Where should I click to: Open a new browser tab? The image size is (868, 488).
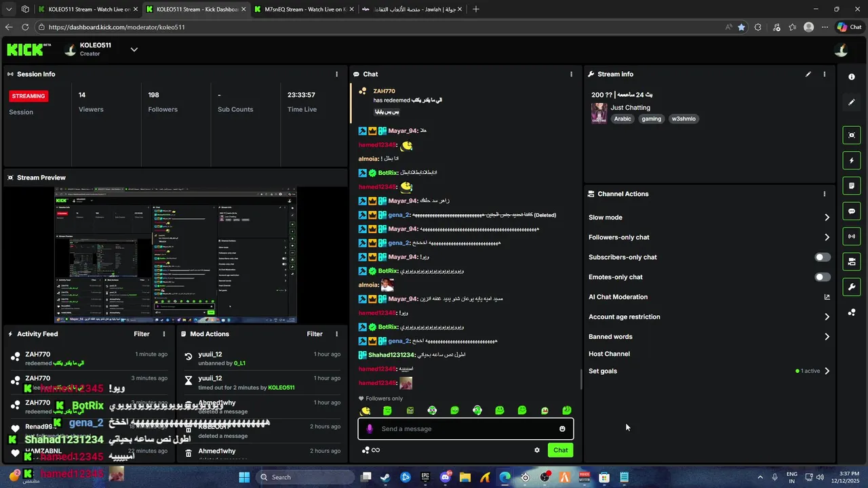coord(475,9)
